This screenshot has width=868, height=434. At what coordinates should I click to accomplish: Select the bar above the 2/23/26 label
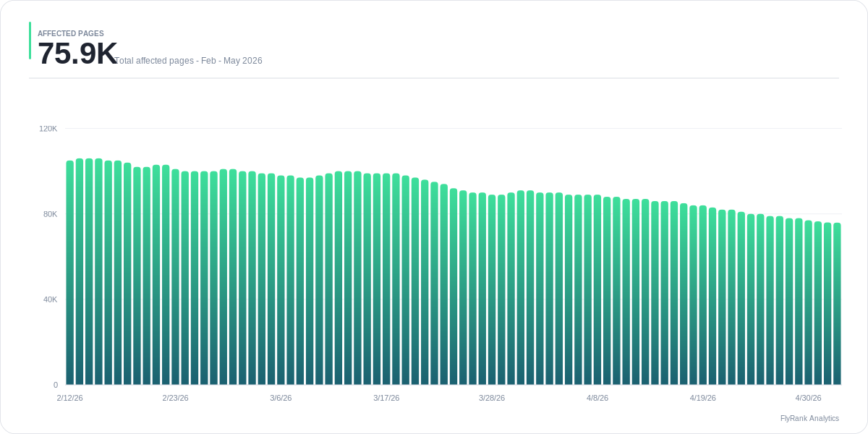coord(175,277)
